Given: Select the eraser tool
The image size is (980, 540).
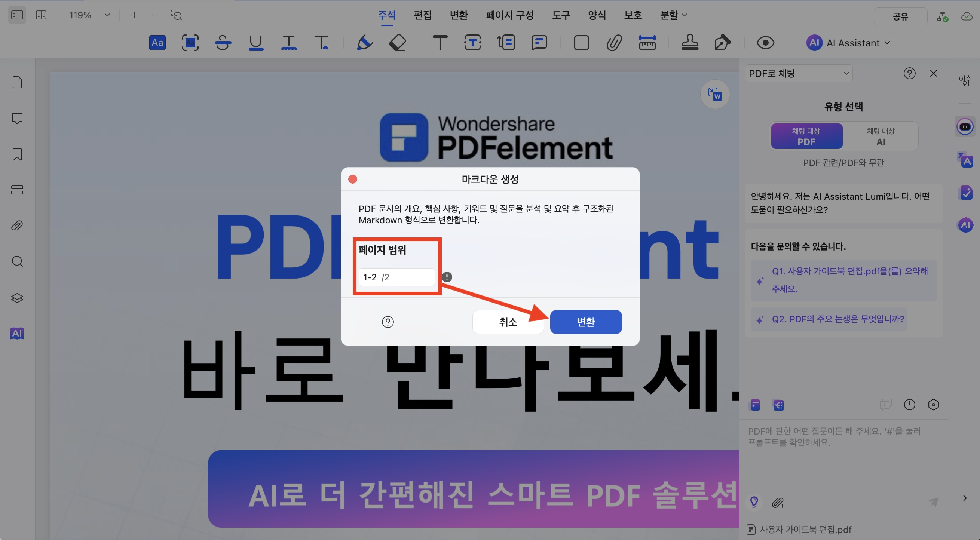Looking at the screenshot, I should [x=398, y=43].
